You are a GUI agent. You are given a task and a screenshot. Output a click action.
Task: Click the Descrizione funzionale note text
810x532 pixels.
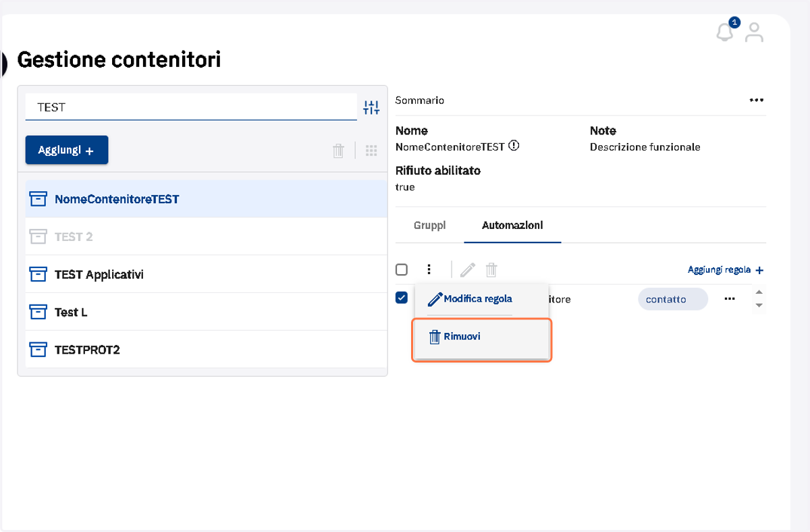[645, 147]
